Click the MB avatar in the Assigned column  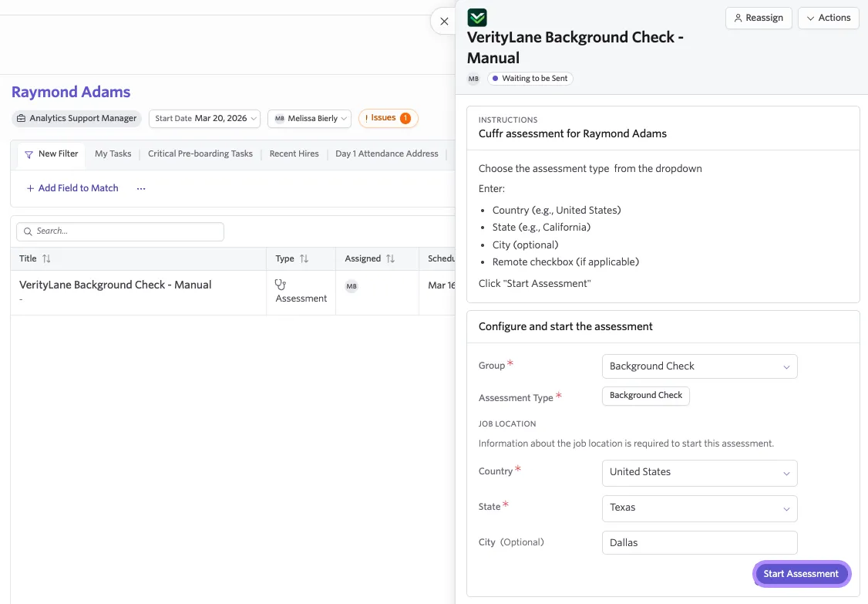(x=352, y=286)
